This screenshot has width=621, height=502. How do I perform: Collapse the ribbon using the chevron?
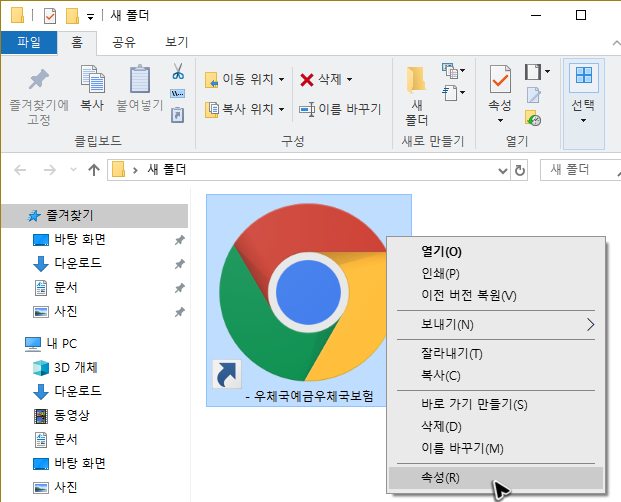click(x=616, y=42)
